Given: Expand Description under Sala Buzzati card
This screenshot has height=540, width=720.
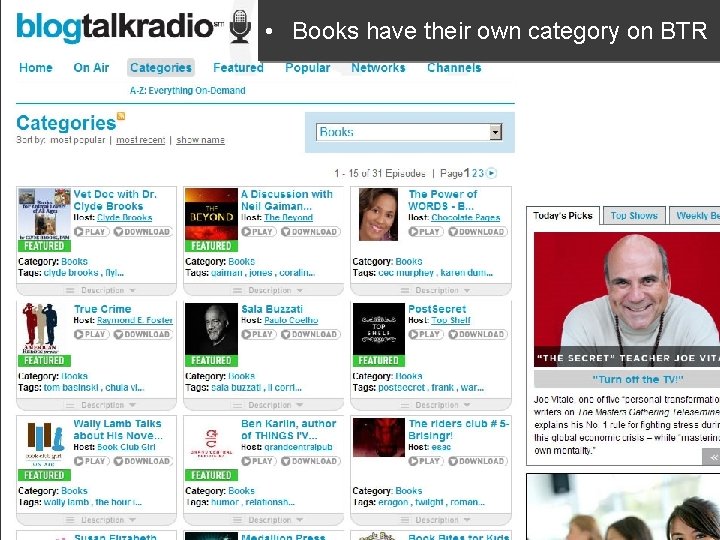Looking at the screenshot, I should pos(264,405).
